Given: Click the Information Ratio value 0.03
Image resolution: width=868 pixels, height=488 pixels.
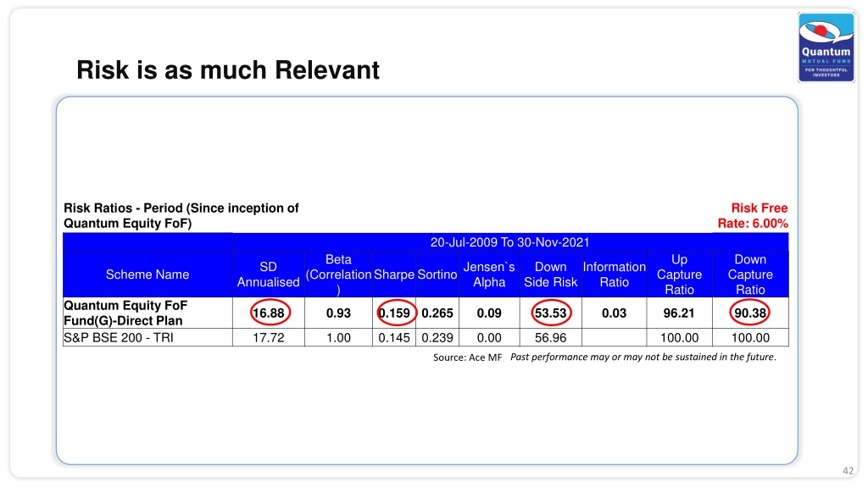Looking at the screenshot, I should point(614,313).
